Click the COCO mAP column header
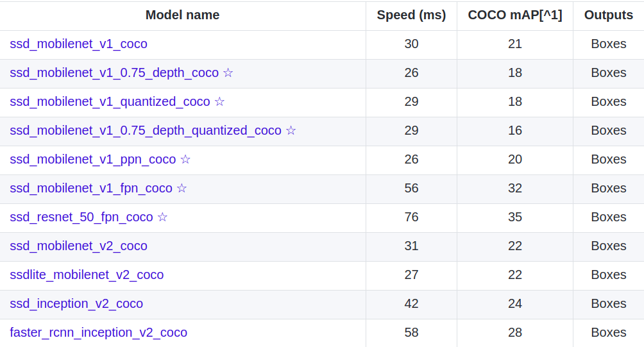Image resolution: width=644 pixels, height=347 pixels. point(515,15)
